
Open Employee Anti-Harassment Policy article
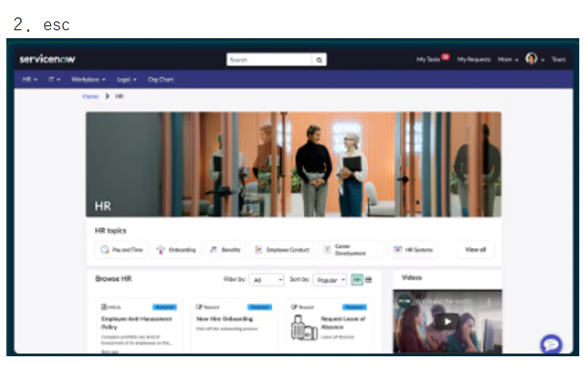137,323
